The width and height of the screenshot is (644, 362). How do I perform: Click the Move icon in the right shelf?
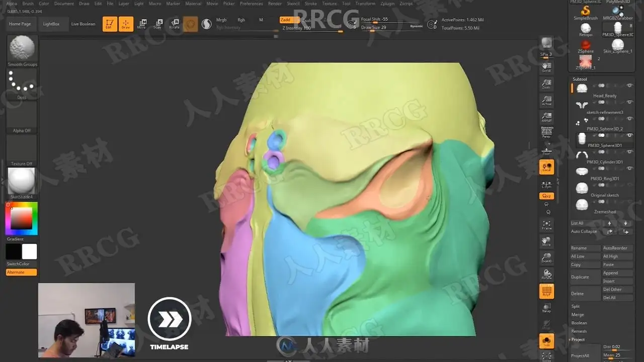tap(546, 241)
